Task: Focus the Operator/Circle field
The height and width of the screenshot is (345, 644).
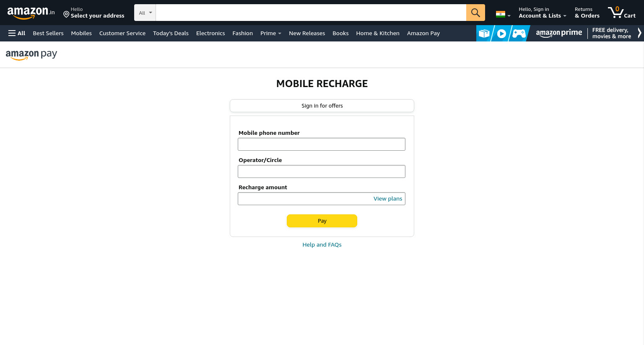Action: click(x=322, y=171)
